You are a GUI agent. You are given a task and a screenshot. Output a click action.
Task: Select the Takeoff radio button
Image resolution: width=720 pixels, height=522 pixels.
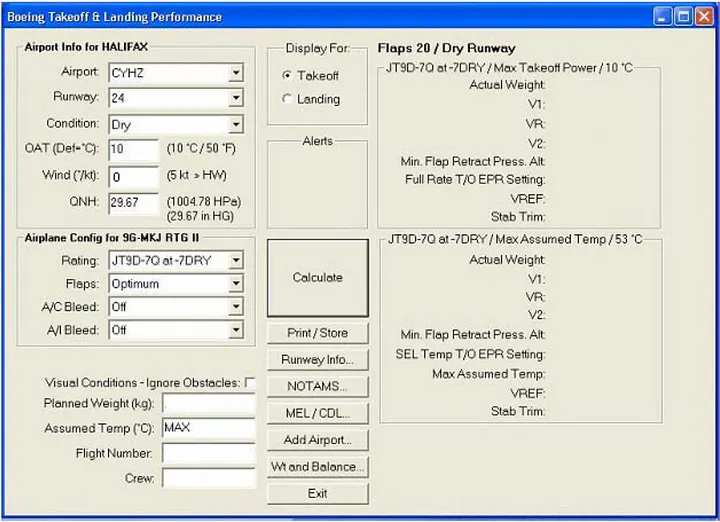287,75
